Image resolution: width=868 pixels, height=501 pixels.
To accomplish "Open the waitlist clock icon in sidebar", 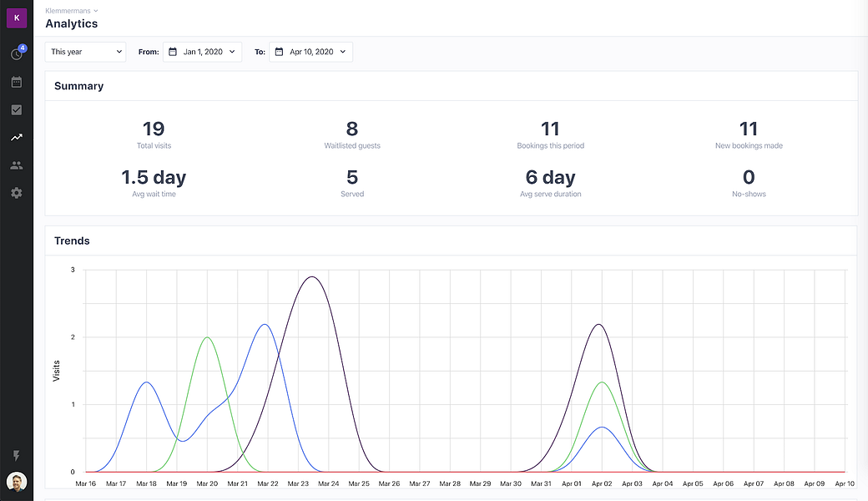I will [x=16, y=54].
